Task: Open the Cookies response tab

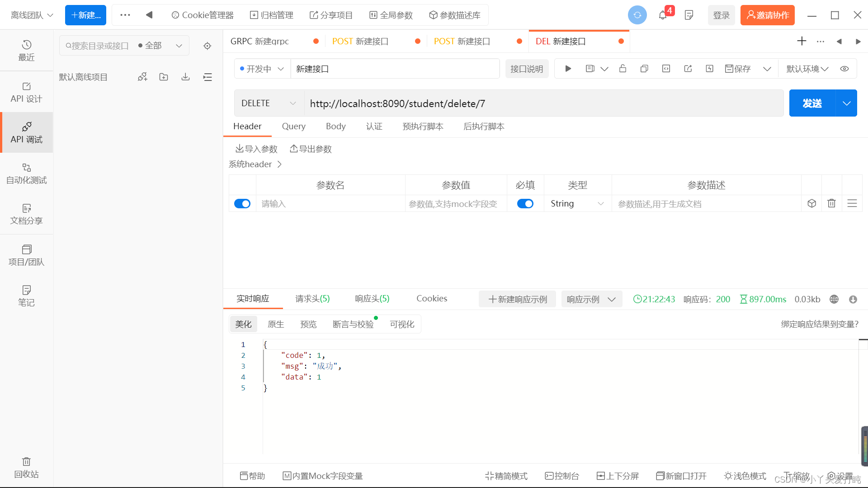Action: point(432,299)
